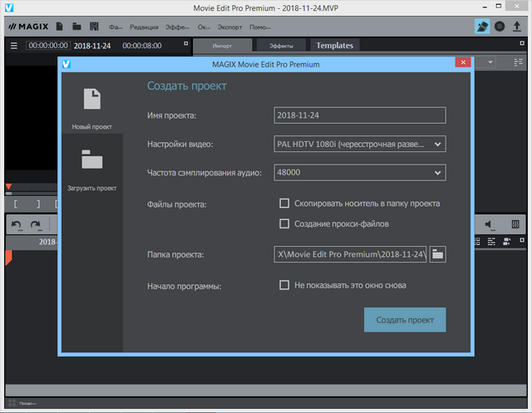Click the save project disk icon
Screen dimensions: 532x413
click(x=94, y=27)
